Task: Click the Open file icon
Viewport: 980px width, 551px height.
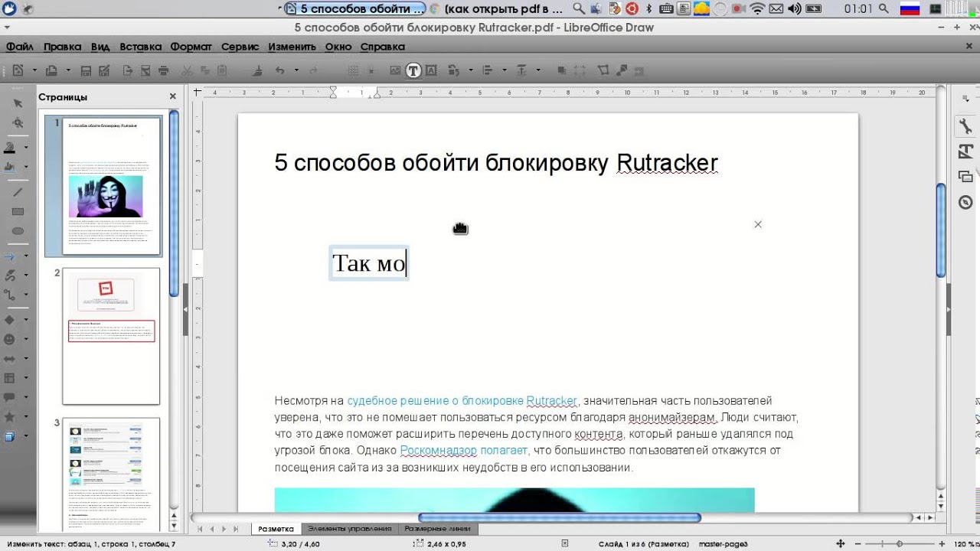Action: pyautogui.click(x=51, y=70)
